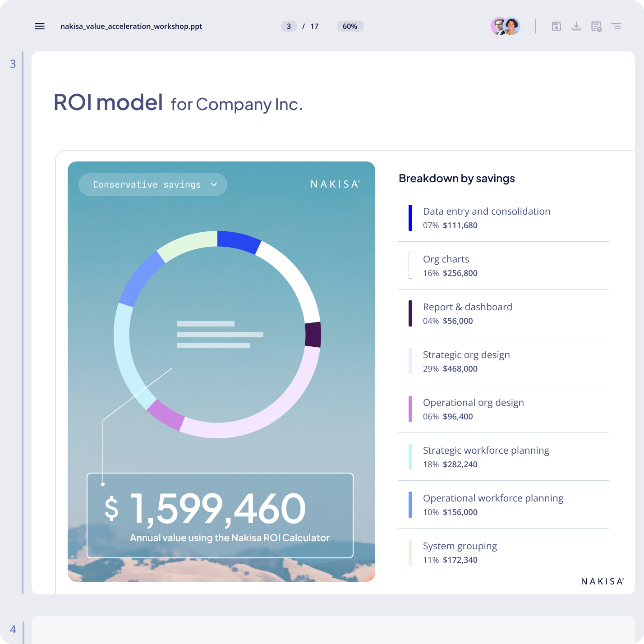Click the Nakisa logo on the chart card
This screenshot has height=644, width=644.
point(334,184)
